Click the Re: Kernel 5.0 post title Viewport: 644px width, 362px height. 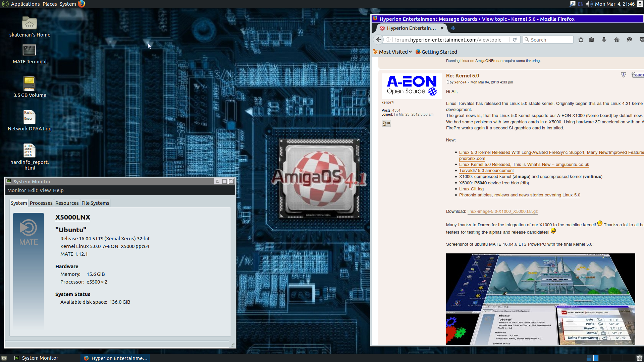(462, 76)
